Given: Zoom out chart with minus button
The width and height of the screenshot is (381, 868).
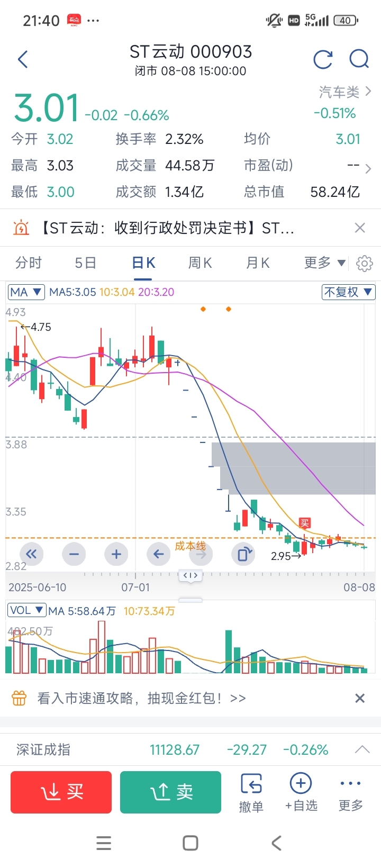Looking at the screenshot, I should [74, 554].
